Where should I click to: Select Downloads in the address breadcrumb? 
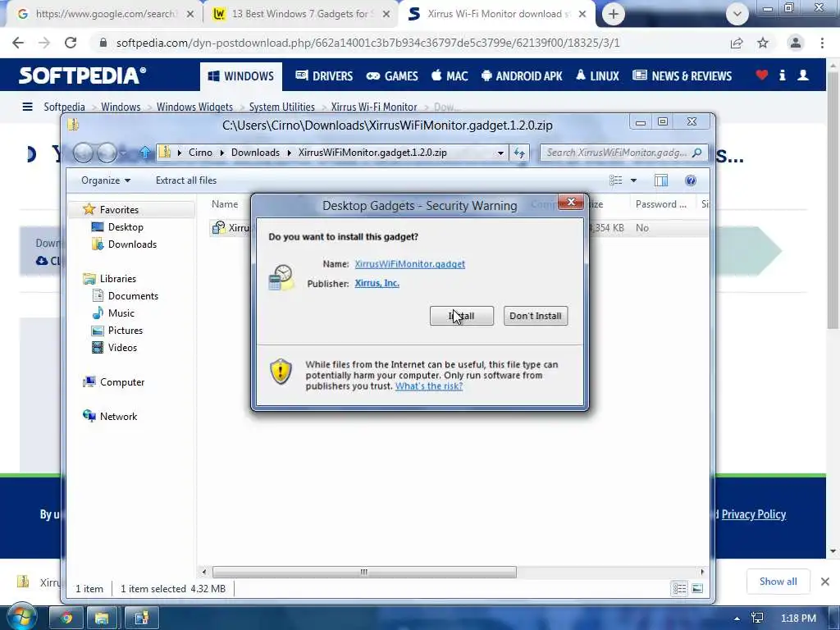[x=255, y=153]
